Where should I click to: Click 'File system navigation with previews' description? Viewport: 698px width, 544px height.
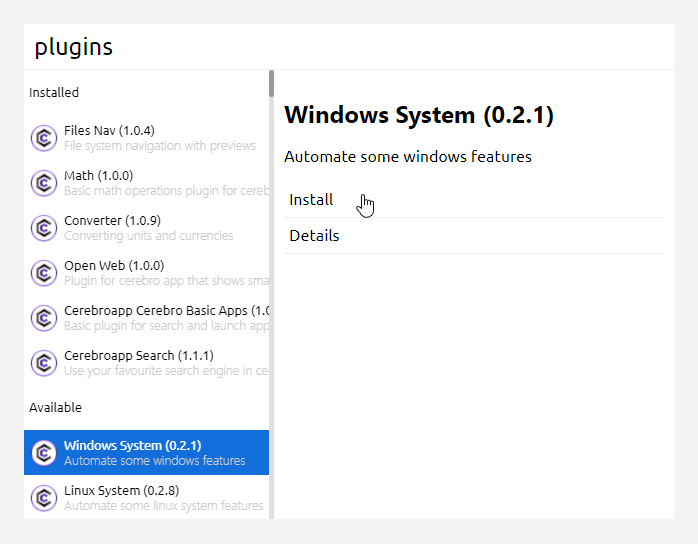click(160, 146)
